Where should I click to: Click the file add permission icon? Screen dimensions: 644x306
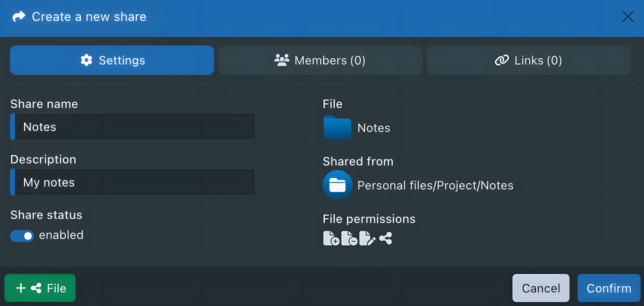331,238
